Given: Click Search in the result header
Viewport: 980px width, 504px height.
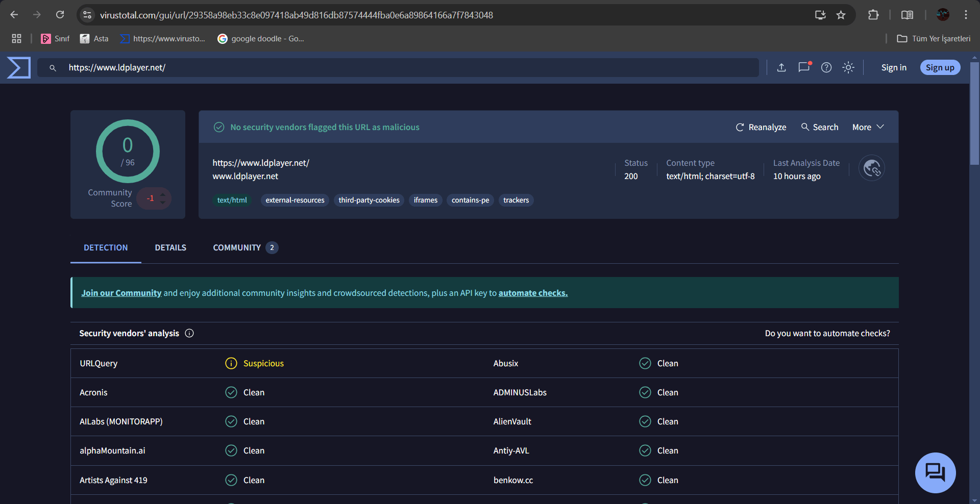Looking at the screenshot, I should (x=820, y=127).
